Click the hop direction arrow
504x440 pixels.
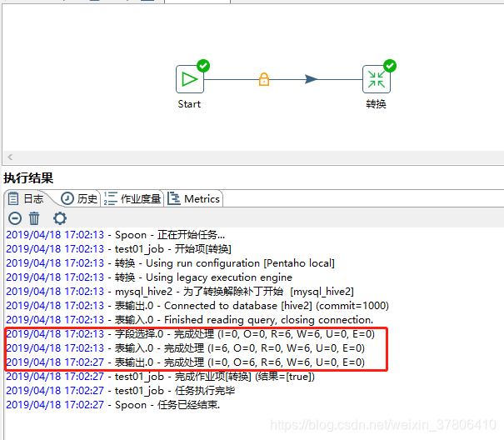pos(311,79)
